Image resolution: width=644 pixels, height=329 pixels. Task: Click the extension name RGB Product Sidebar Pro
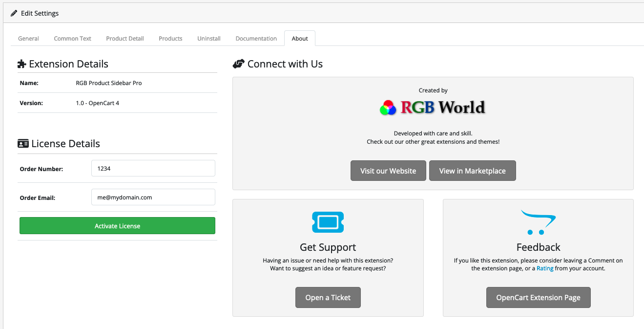point(109,83)
